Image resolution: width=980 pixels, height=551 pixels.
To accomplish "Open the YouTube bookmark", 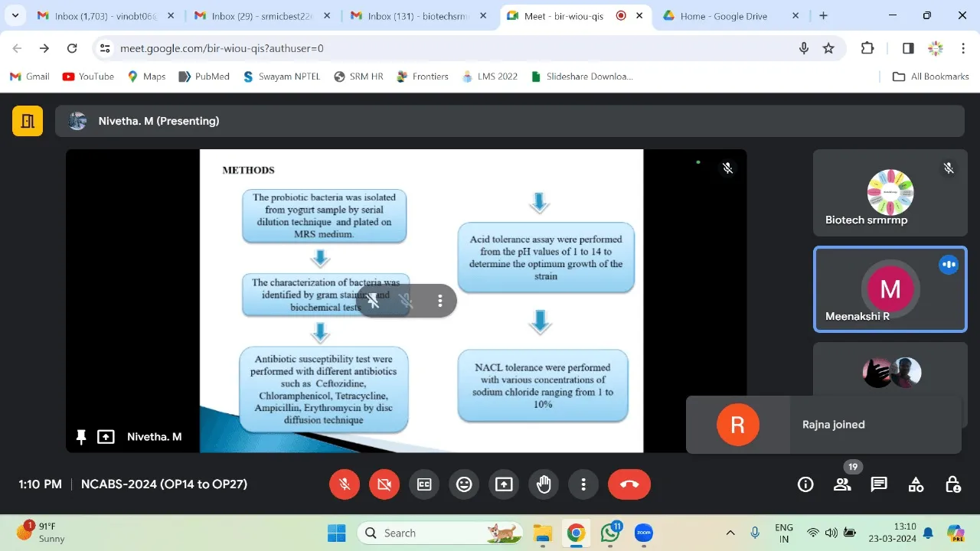I will [88, 77].
